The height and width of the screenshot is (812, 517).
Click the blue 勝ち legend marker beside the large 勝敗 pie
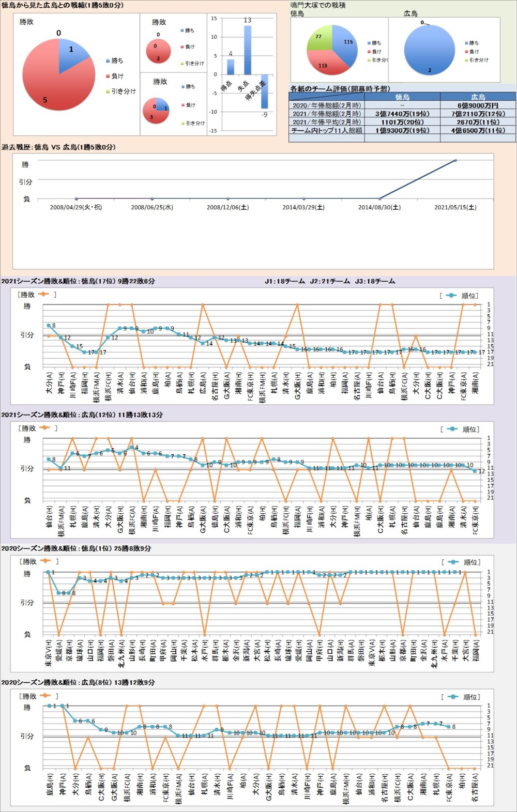108,61
